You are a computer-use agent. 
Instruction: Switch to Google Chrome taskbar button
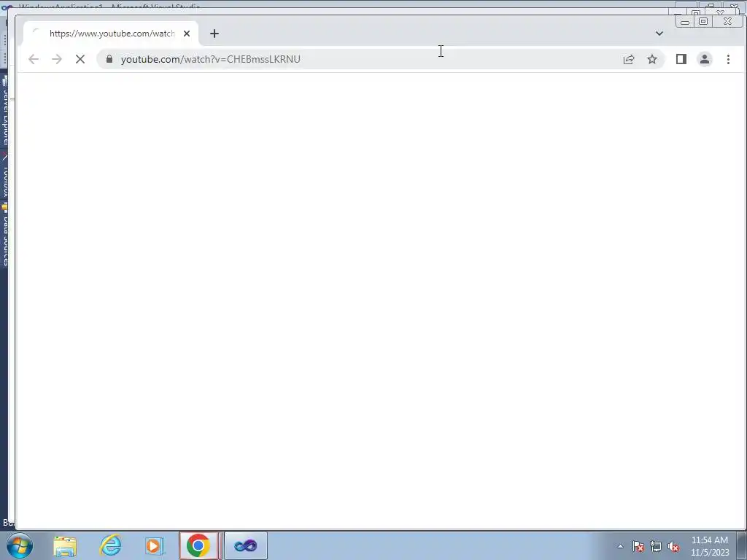199,545
